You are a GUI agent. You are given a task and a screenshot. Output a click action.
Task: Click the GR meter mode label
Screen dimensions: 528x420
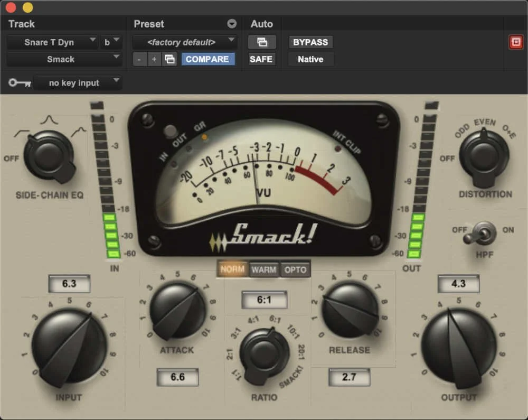[x=200, y=127]
